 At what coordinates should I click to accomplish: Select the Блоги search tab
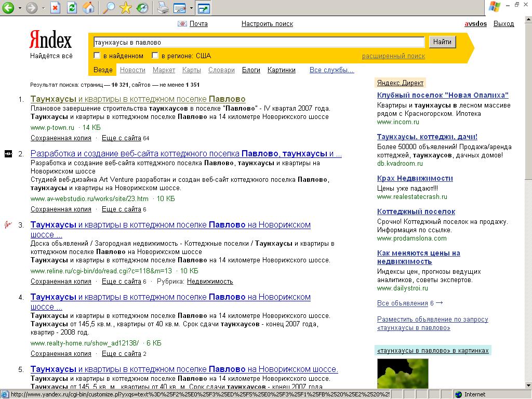coord(251,70)
